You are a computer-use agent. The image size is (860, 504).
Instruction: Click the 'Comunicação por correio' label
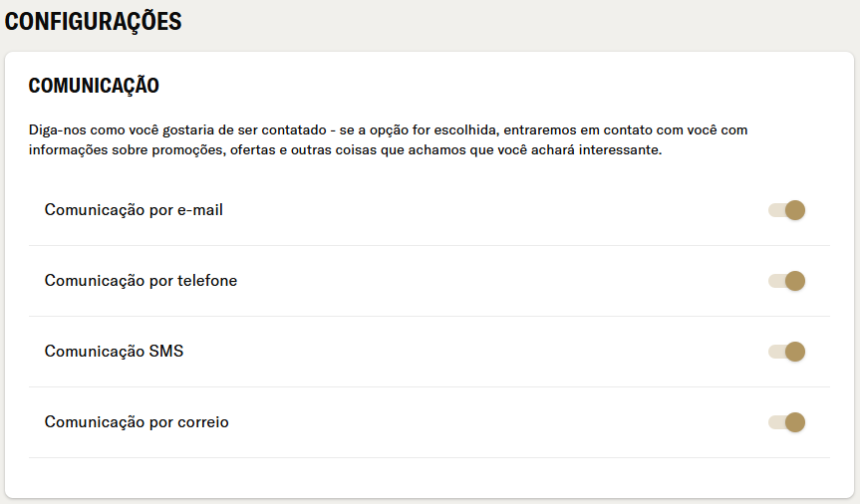pyautogui.click(x=137, y=422)
